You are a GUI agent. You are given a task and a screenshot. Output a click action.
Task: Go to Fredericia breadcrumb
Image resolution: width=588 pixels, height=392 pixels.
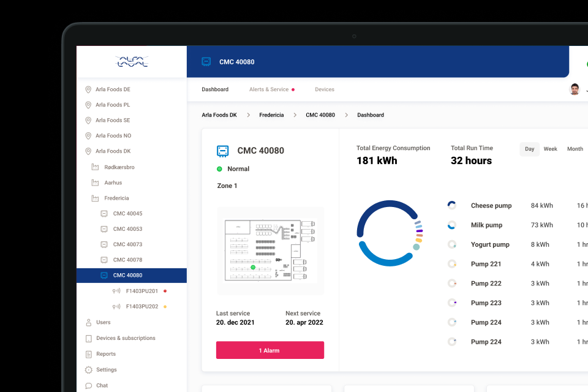[x=271, y=115]
